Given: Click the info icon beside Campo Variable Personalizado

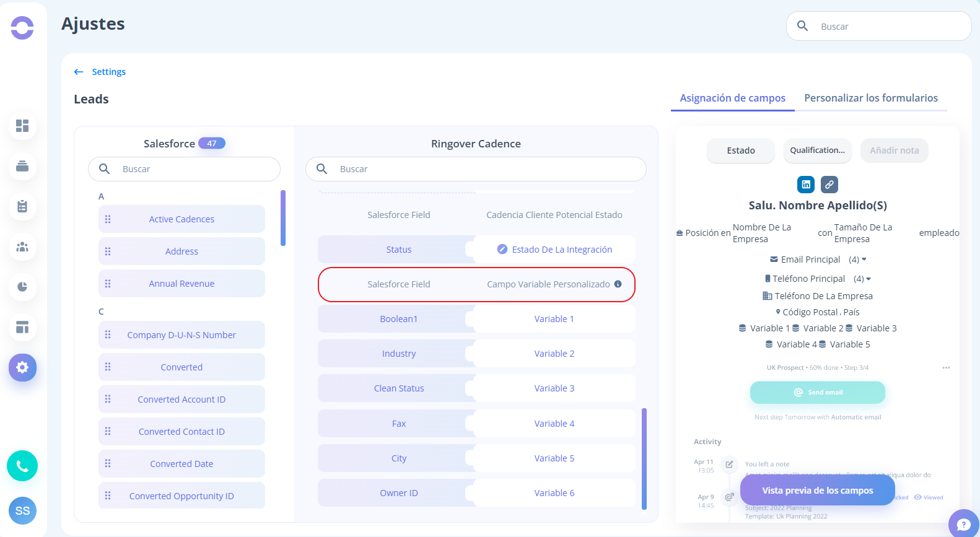Looking at the screenshot, I should pyautogui.click(x=618, y=284).
